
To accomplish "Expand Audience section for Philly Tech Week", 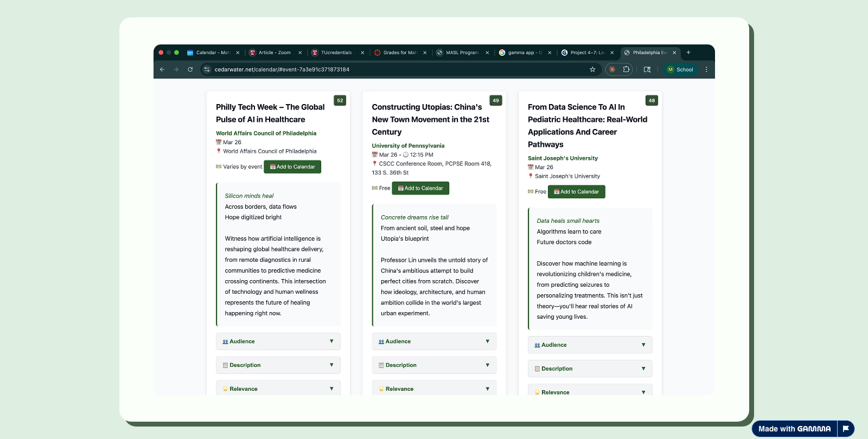I will click(x=278, y=341).
